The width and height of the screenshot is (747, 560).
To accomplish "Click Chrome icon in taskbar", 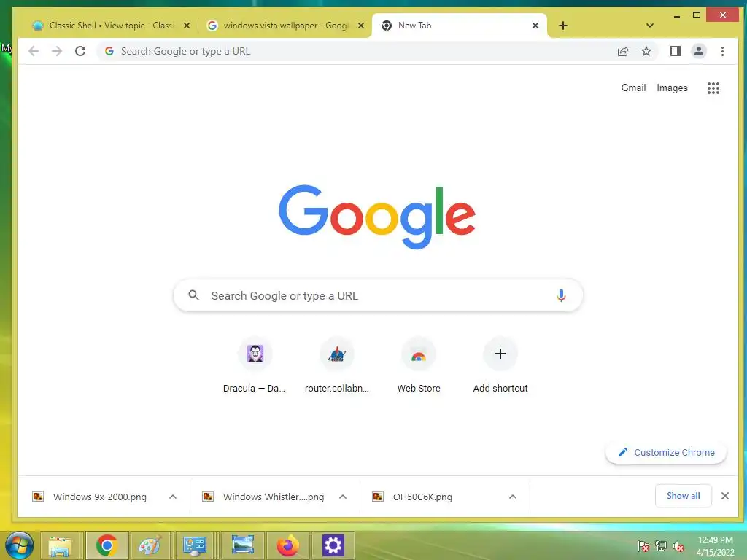I will click(x=107, y=545).
